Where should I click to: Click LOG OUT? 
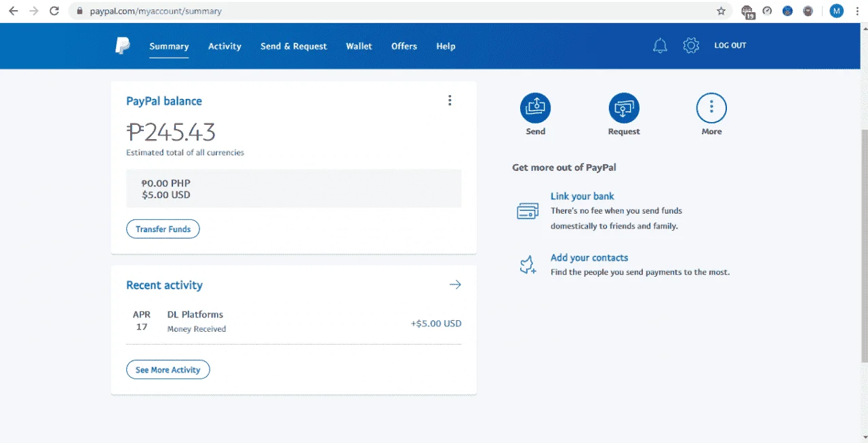click(730, 45)
